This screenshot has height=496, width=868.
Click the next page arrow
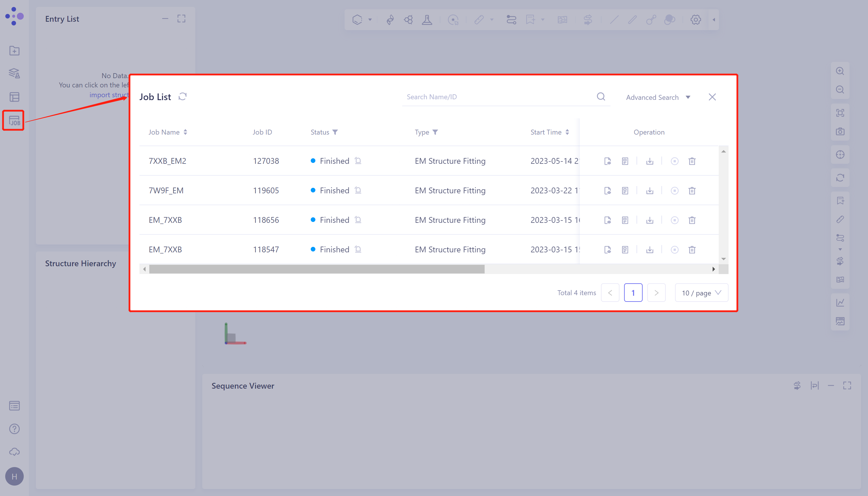pos(656,293)
